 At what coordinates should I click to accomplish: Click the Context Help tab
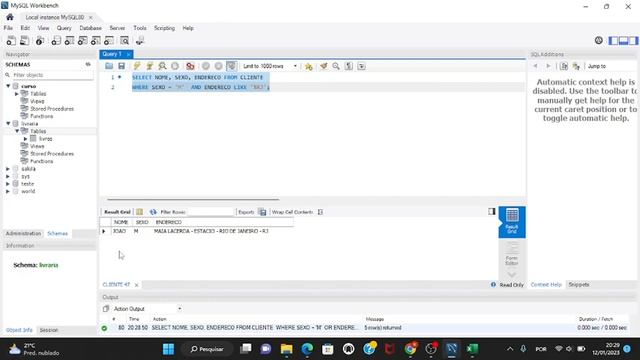pyautogui.click(x=546, y=284)
